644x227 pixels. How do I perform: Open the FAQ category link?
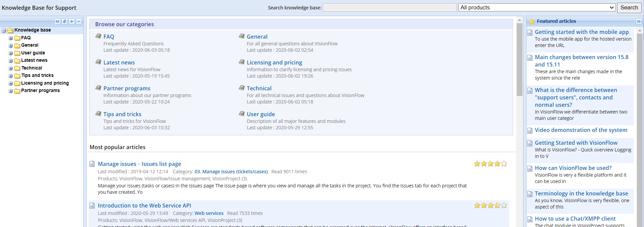point(109,37)
